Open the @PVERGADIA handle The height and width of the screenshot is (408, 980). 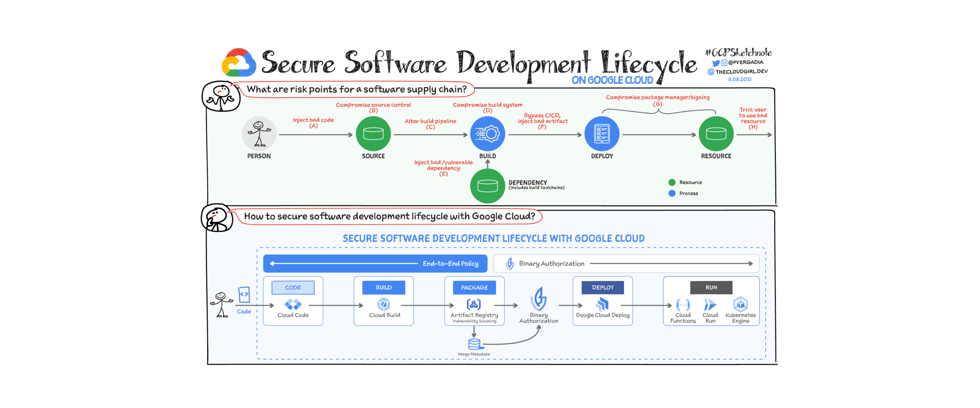(x=745, y=63)
